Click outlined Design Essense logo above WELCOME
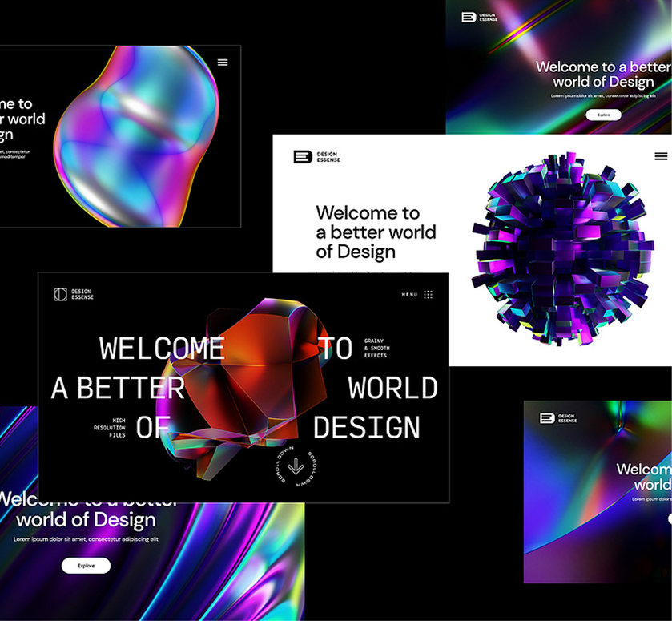This screenshot has height=621, width=672. [x=74, y=295]
